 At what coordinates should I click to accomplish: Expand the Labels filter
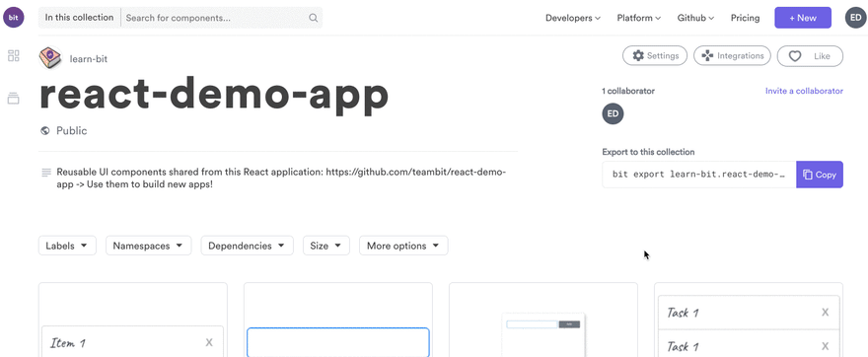[x=67, y=246]
